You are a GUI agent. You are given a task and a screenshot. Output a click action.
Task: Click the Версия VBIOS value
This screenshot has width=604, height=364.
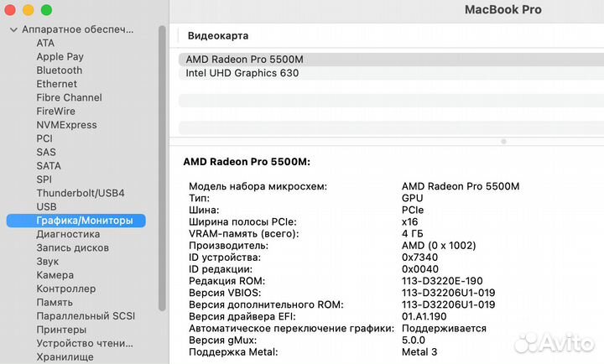448,293
